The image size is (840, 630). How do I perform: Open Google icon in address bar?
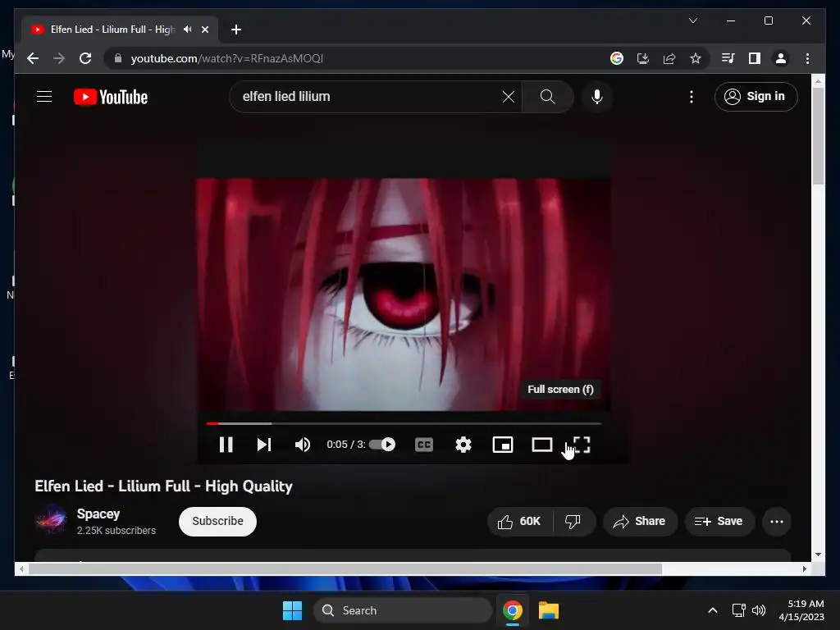point(617,58)
